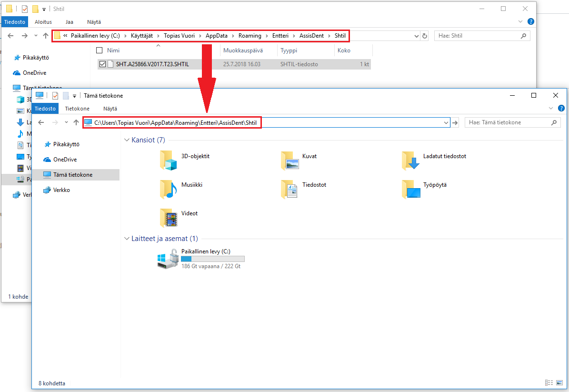569x392 pixels.
Task: Select OneDrive in front window sidebar
Action: 65,160
